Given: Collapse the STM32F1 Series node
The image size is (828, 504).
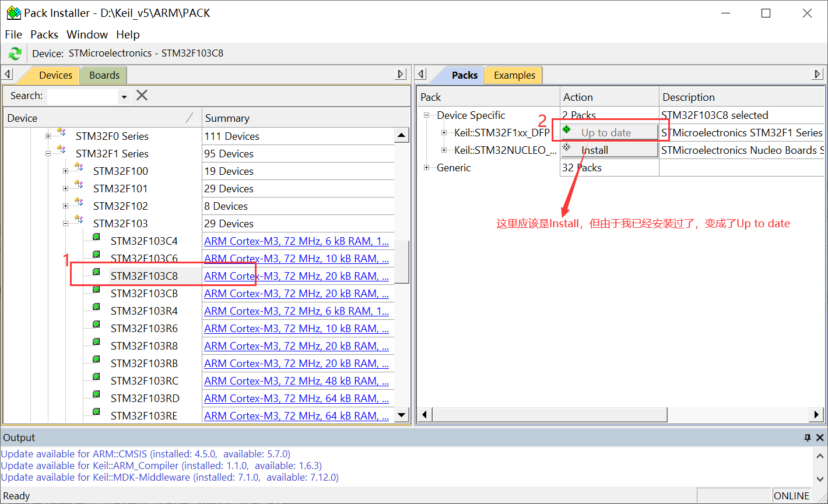Looking at the screenshot, I should tap(48, 154).
